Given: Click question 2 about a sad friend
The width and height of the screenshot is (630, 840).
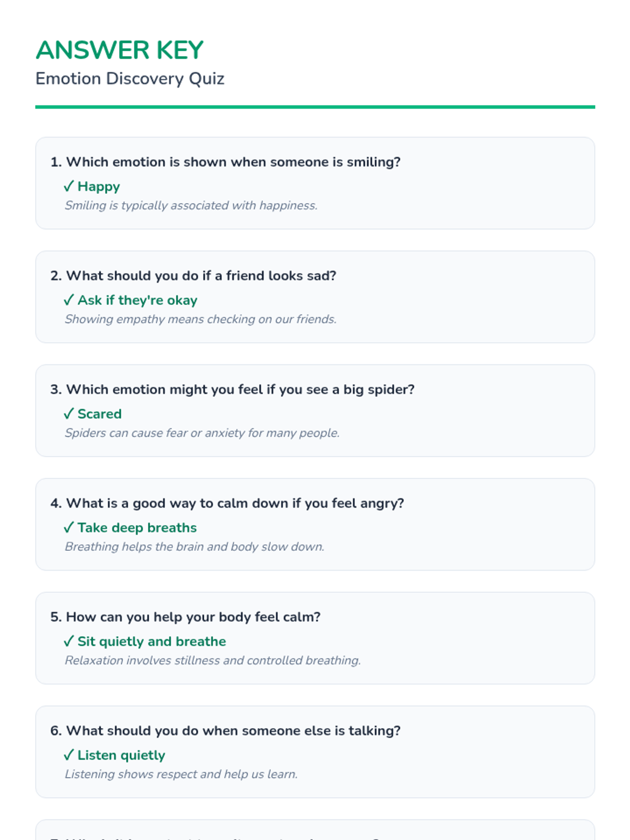Looking at the screenshot, I should point(193,276).
